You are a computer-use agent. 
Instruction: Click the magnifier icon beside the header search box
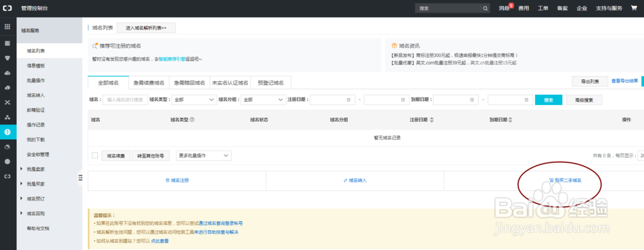[485, 8]
